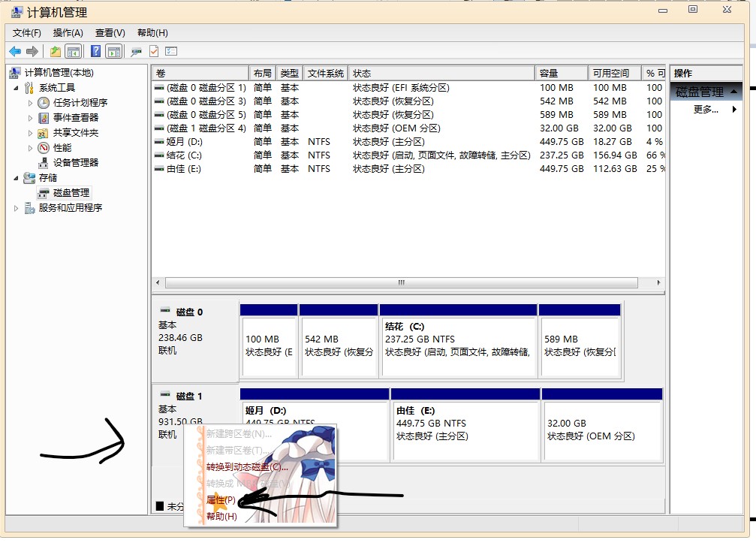Screen dimensions: 756x555
Task: Click the 设备管理器 icon
Action: (44, 162)
